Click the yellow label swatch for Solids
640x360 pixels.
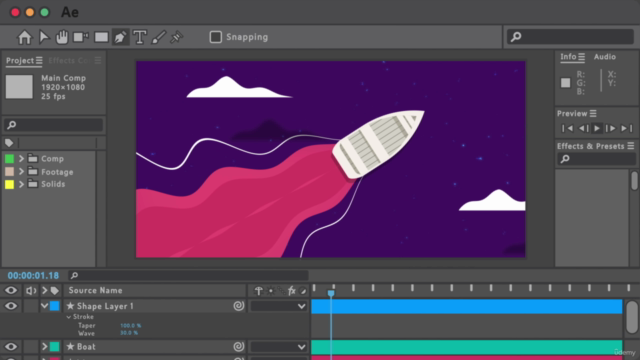point(9,184)
